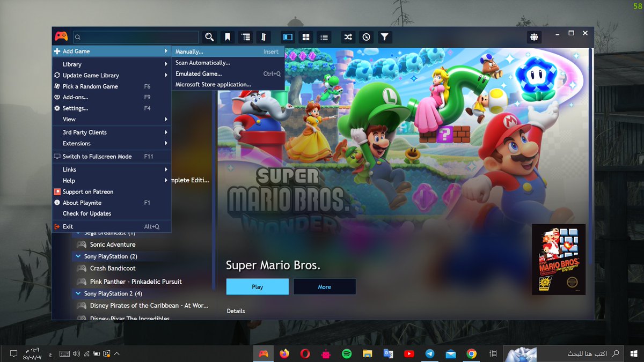
Task: Open File Explorer from the taskbar
Action: tap(368, 353)
